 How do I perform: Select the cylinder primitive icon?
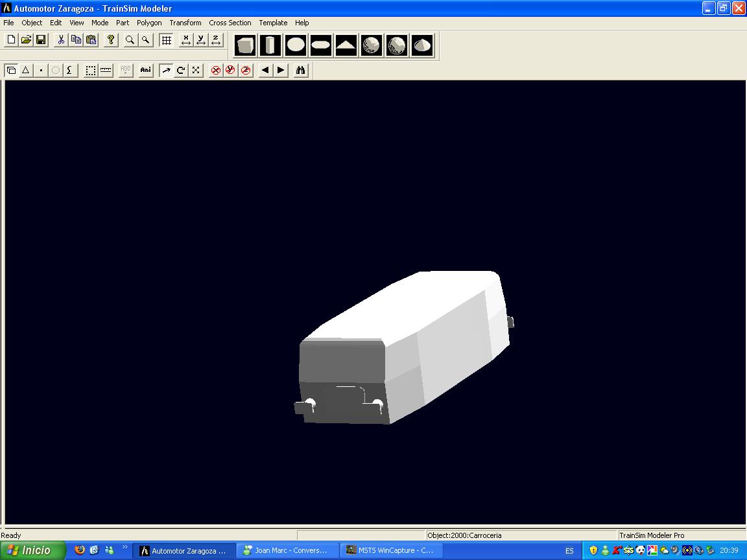pos(270,45)
